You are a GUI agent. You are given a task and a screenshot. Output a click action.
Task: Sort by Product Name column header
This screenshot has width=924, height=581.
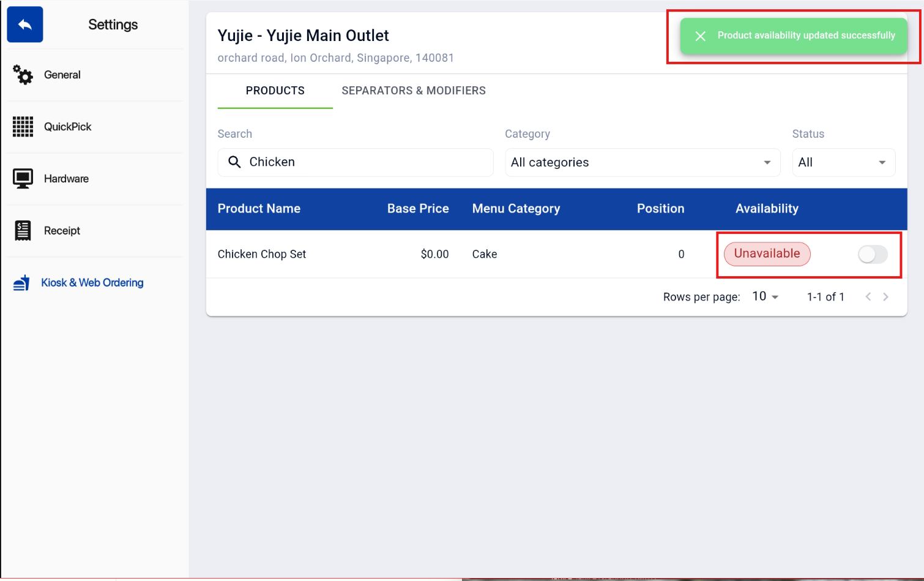pos(259,209)
